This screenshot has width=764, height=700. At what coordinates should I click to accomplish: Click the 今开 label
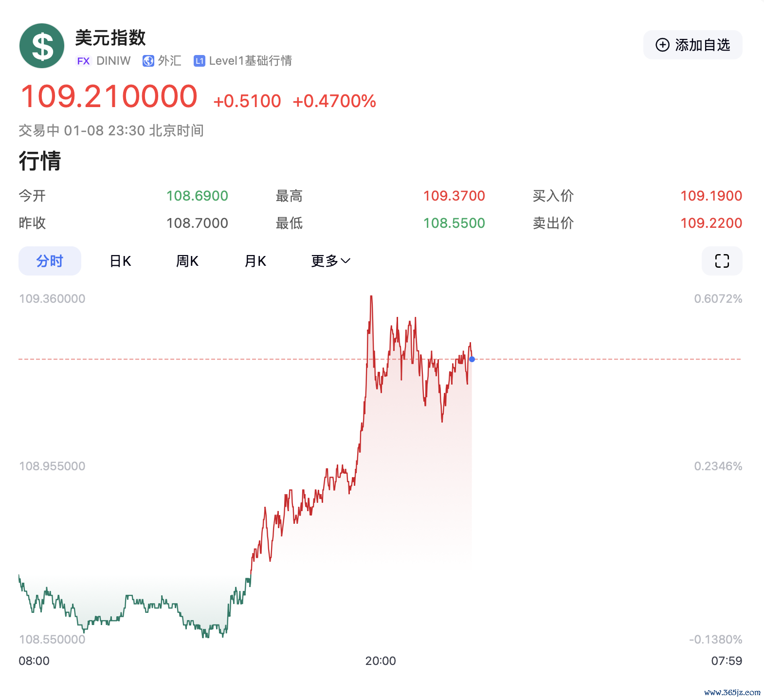tap(32, 196)
